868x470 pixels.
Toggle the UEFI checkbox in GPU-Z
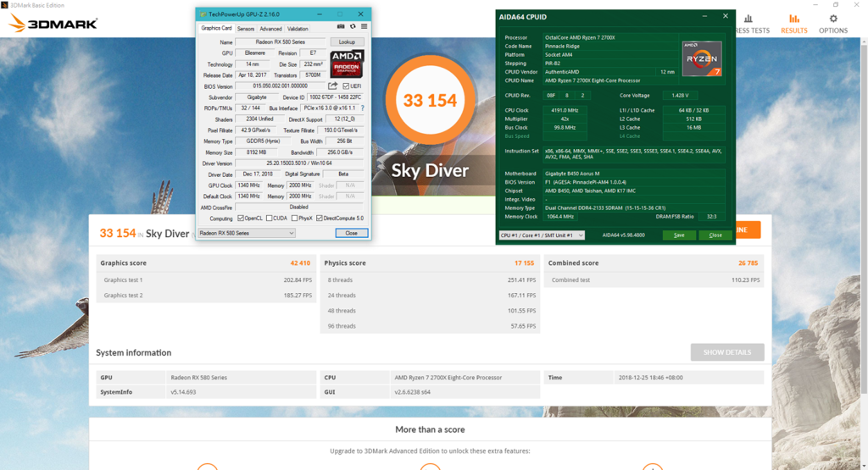click(x=346, y=86)
